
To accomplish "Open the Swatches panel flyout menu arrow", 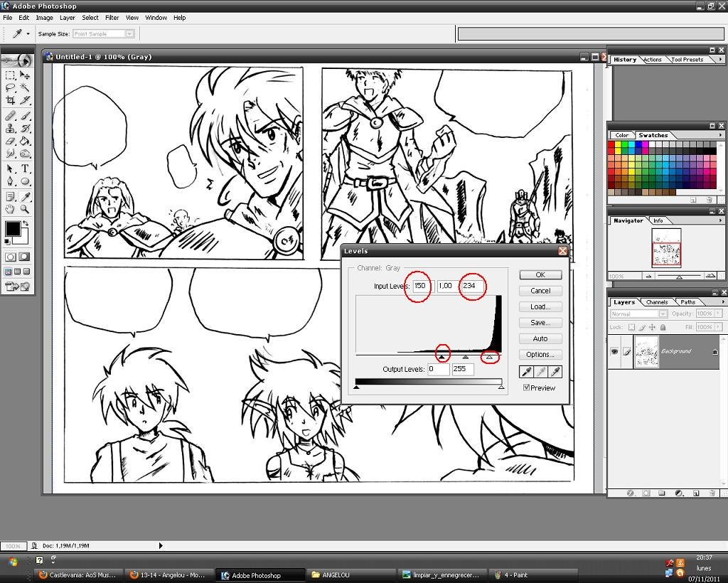I will coord(720,135).
